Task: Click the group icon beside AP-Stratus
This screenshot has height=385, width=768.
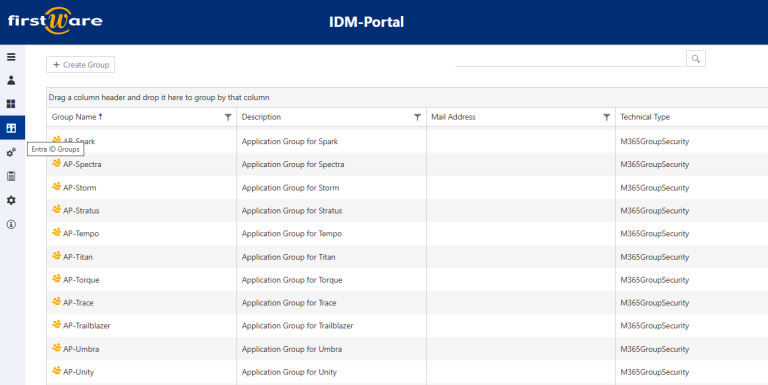Action: [57, 210]
